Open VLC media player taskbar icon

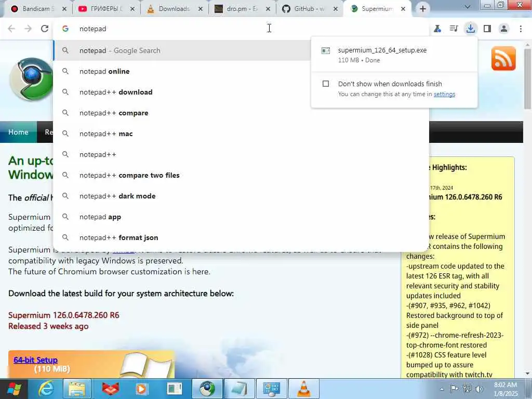[x=303, y=389]
